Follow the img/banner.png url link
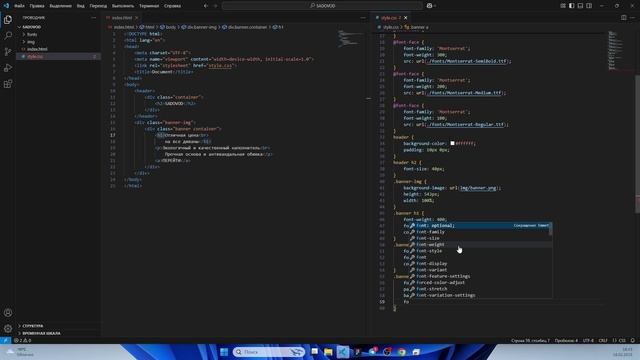The height and width of the screenshot is (360, 640). tap(478, 188)
